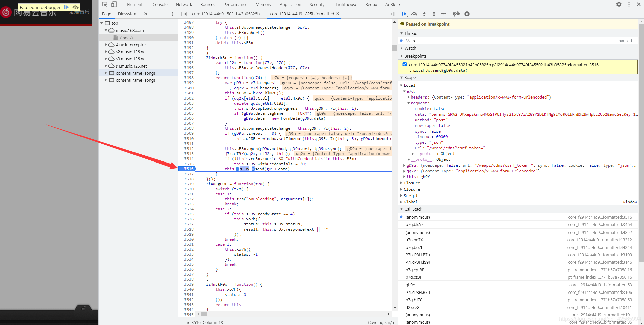Step over next function call in debugger toolbar

(414, 14)
